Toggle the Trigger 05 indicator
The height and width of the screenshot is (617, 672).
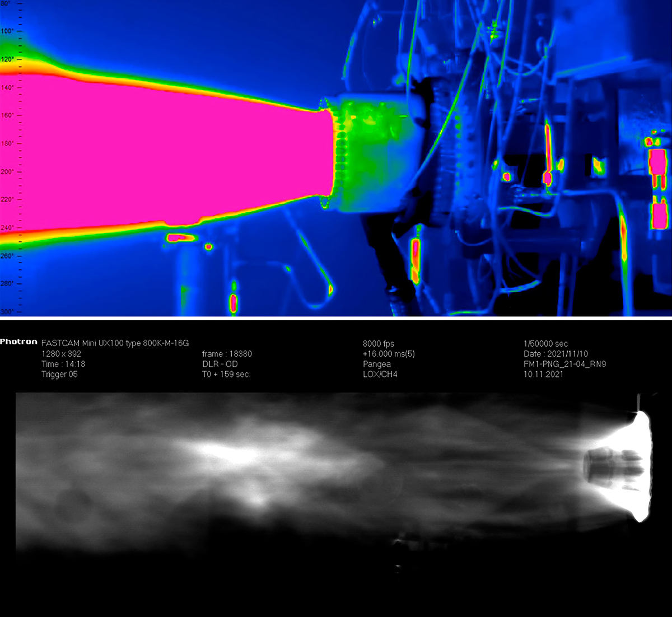point(59,374)
